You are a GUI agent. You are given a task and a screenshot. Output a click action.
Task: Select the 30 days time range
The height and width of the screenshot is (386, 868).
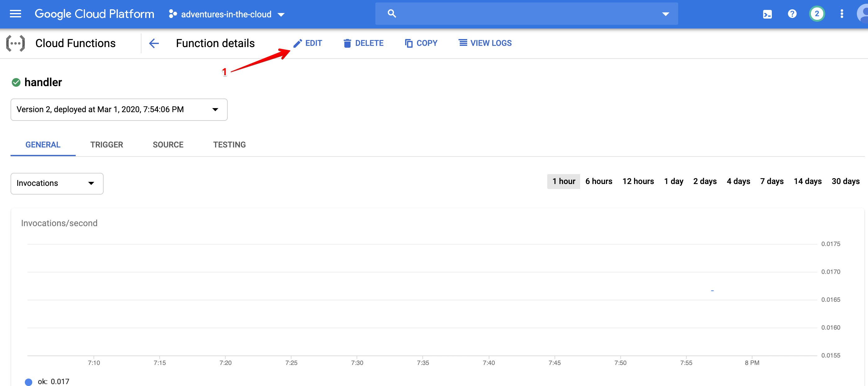[845, 182]
